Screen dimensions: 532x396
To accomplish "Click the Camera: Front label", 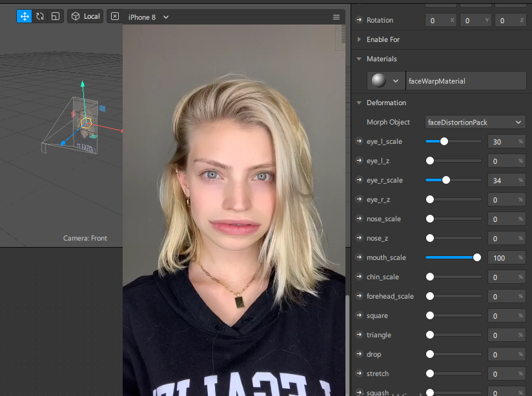I will click(85, 238).
